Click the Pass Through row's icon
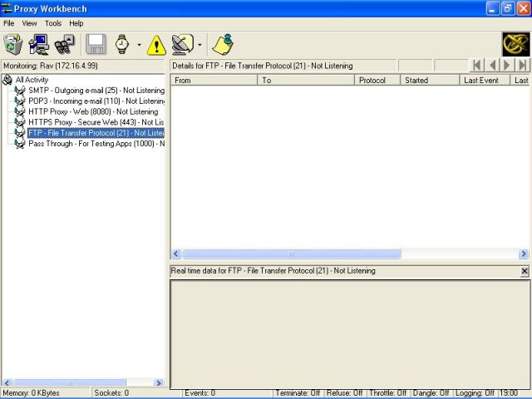 click(x=20, y=144)
